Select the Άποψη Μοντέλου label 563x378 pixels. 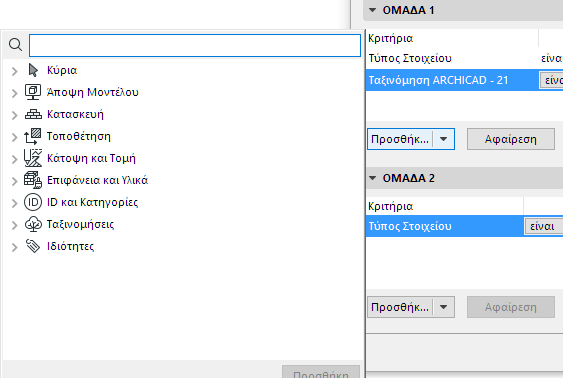pyautogui.click(x=93, y=92)
